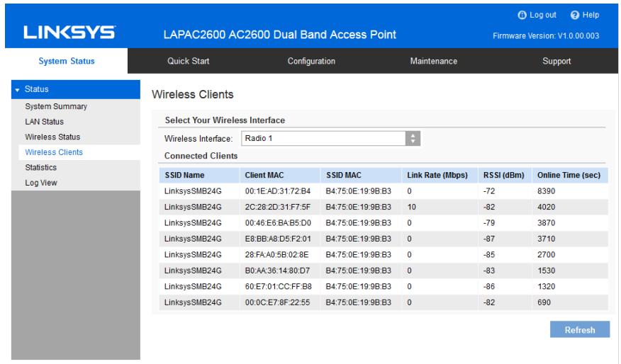Select client MAC 60:E7:01:CC:FF:B8

coord(278,286)
